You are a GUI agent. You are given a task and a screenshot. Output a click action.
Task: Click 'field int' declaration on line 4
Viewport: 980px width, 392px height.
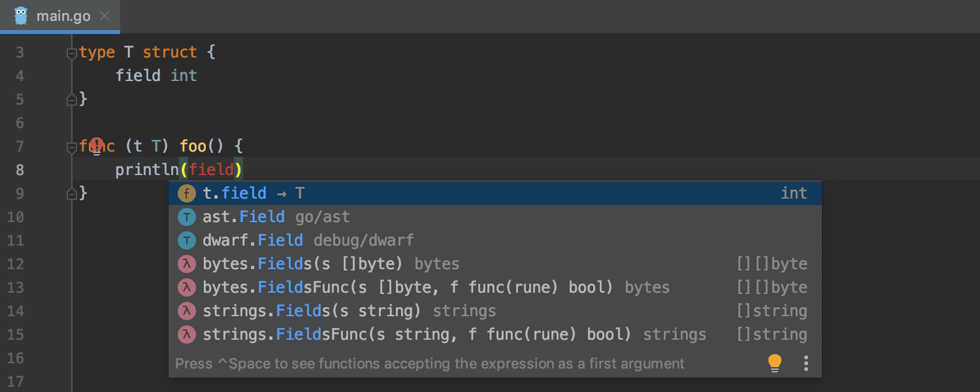(x=156, y=76)
